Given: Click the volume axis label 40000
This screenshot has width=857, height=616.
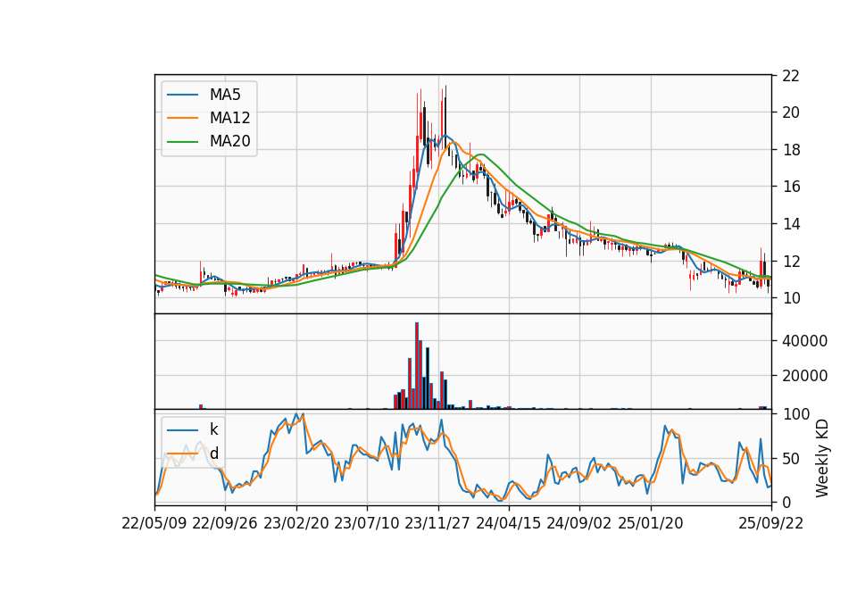Looking at the screenshot, I should [x=804, y=341].
